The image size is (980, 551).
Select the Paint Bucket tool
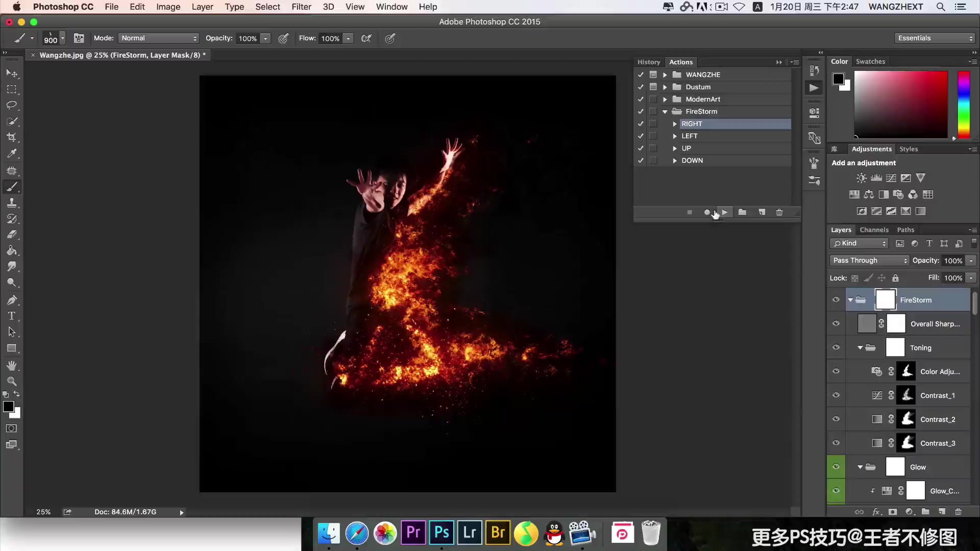coord(12,251)
